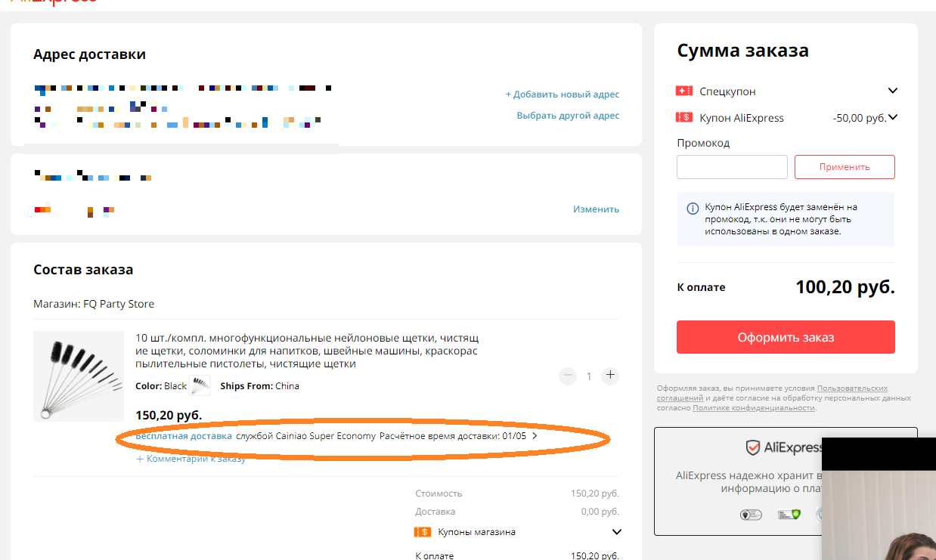936x560 pixels.
Task: Click the Бесплатная доставка text
Action: (x=184, y=436)
